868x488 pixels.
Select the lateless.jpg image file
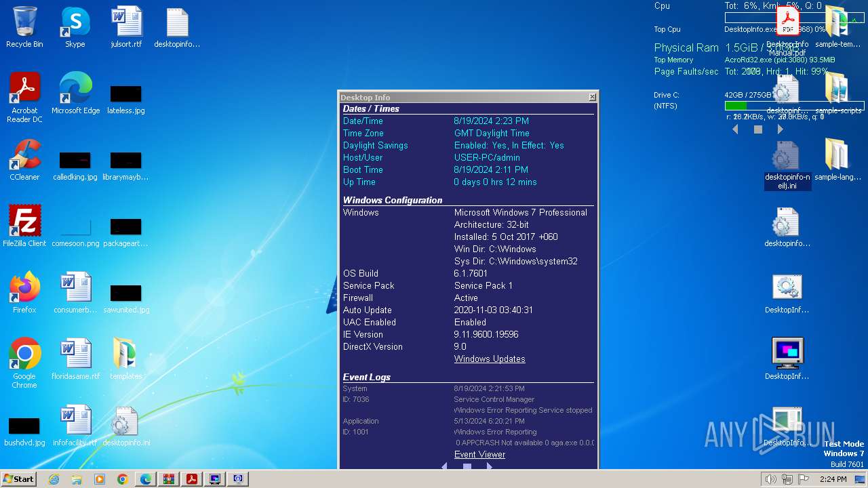pyautogui.click(x=126, y=98)
